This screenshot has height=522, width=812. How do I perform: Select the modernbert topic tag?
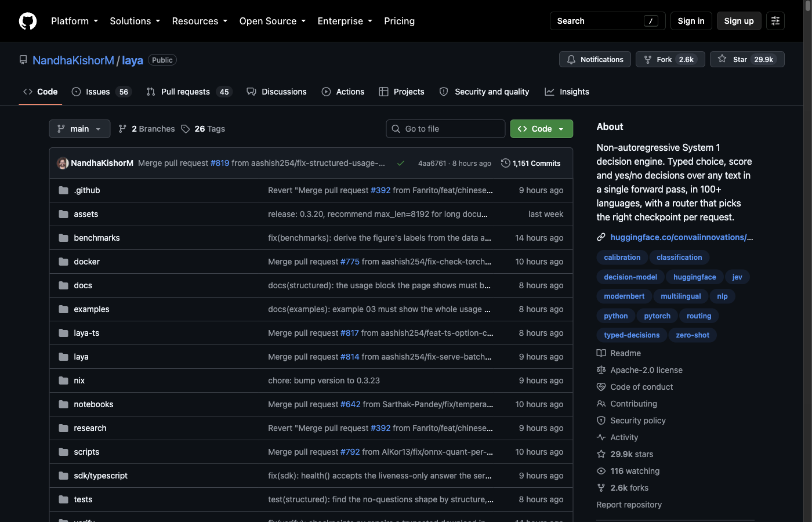point(624,296)
